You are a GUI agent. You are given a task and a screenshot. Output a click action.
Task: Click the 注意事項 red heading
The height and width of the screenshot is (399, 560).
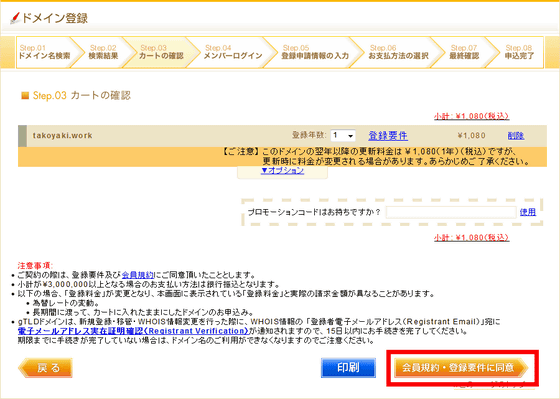(35, 266)
